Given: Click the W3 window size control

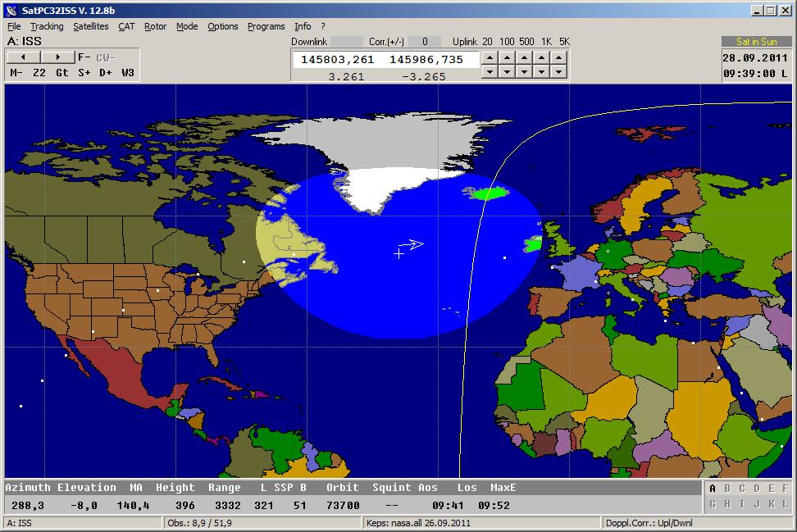Looking at the screenshot, I should pyautogui.click(x=128, y=73).
